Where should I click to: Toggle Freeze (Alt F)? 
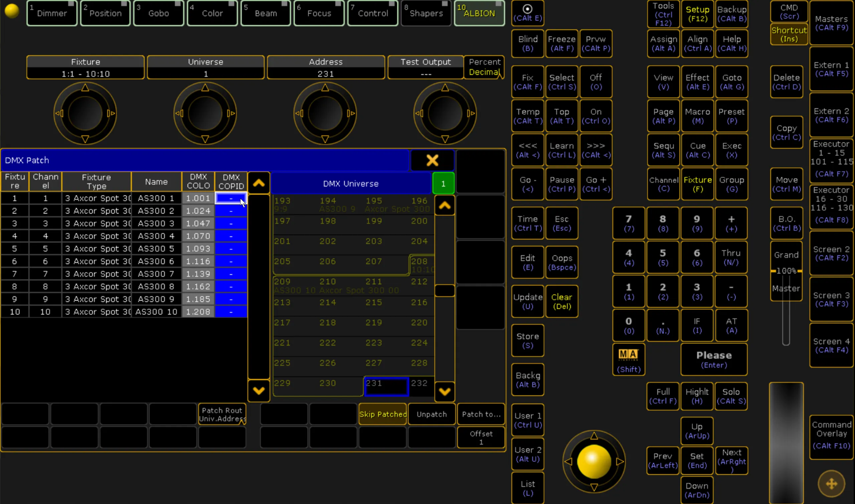tap(562, 43)
